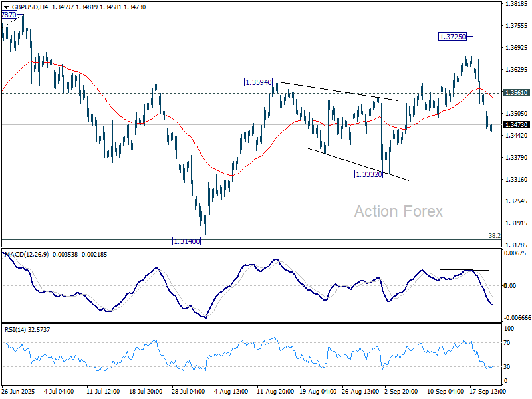Screen dimensions: 532x399
Task: Click the 38.2 Fibonacci level label
Action: (493, 235)
